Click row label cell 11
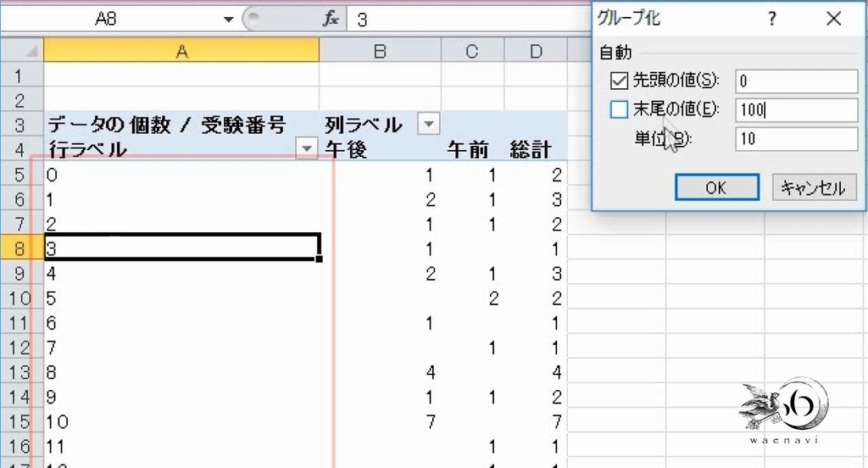Viewport: 868px width, 468px height. 181,446
